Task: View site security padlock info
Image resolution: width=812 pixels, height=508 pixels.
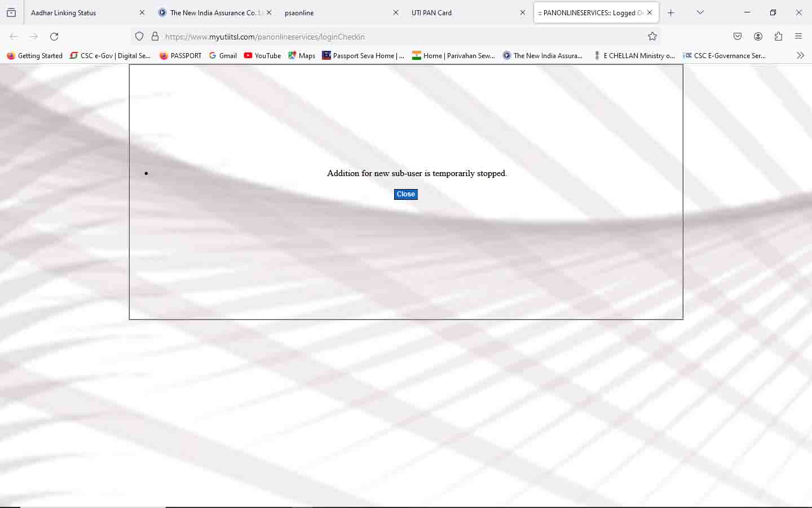Action: click(155, 37)
